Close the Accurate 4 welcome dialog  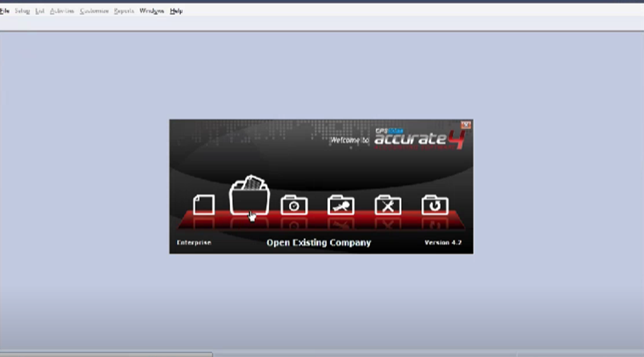click(465, 125)
